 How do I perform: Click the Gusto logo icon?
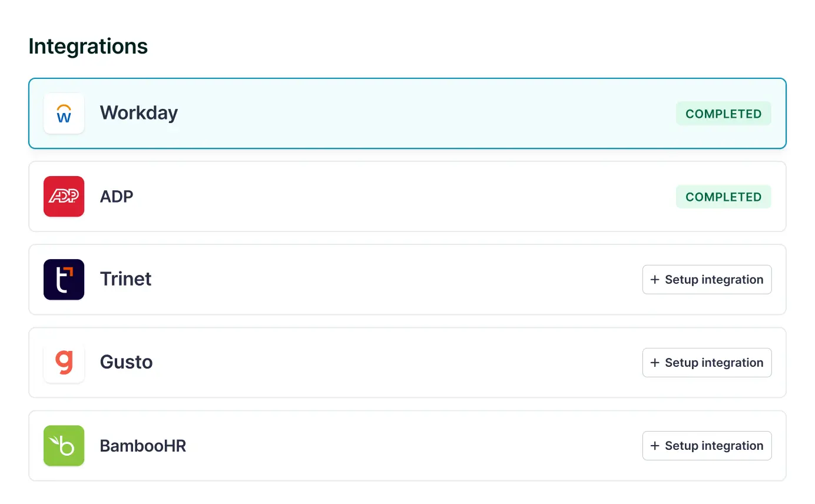pyautogui.click(x=64, y=363)
